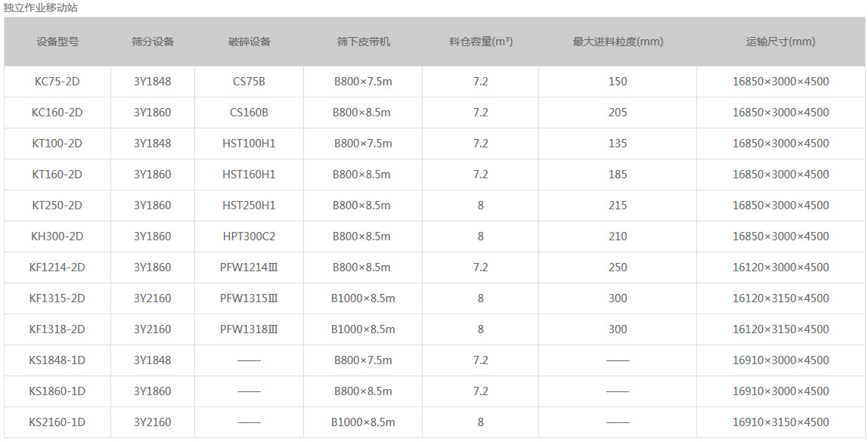Screen dimensions: 868x442
Task: Select the KT250-2D model cell
Action: (x=57, y=206)
